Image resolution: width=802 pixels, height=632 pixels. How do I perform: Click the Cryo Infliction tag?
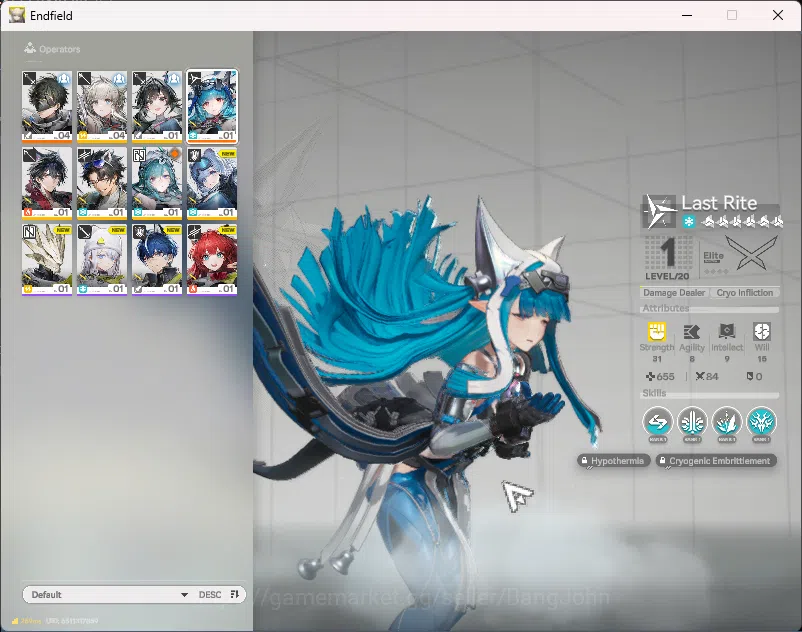point(745,292)
